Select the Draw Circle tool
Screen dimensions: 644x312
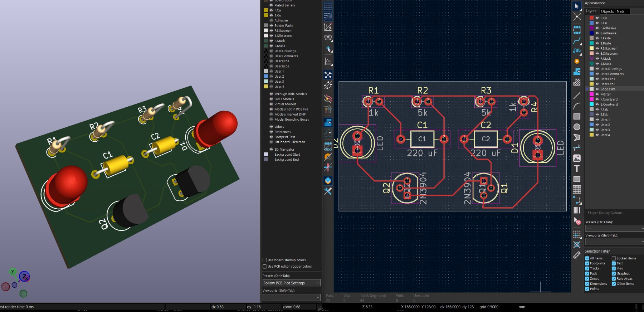(577, 127)
